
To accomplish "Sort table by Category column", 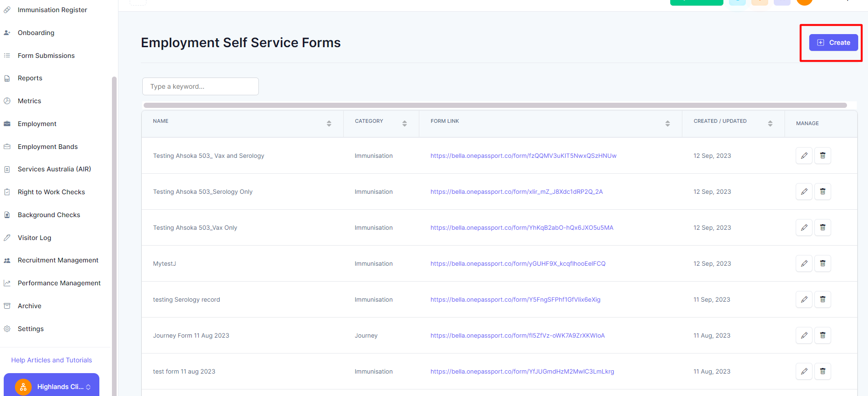I will (404, 123).
